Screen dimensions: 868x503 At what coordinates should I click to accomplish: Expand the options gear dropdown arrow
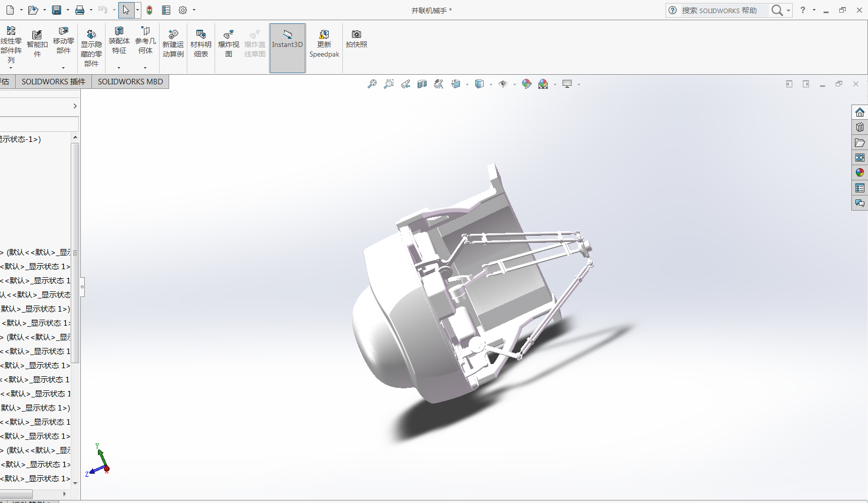click(194, 10)
